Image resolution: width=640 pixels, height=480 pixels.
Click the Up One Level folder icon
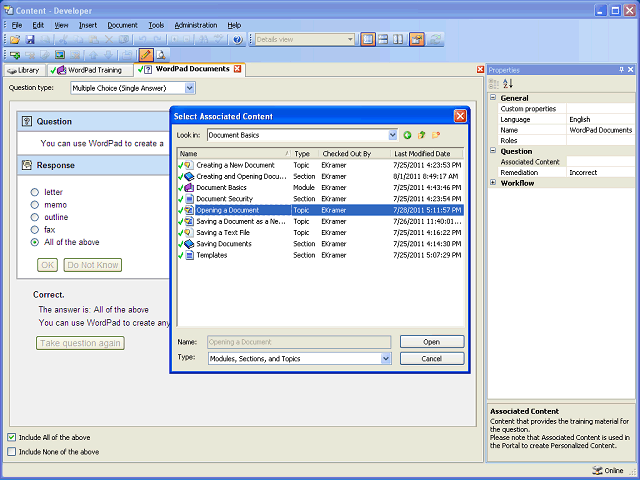click(421, 135)
